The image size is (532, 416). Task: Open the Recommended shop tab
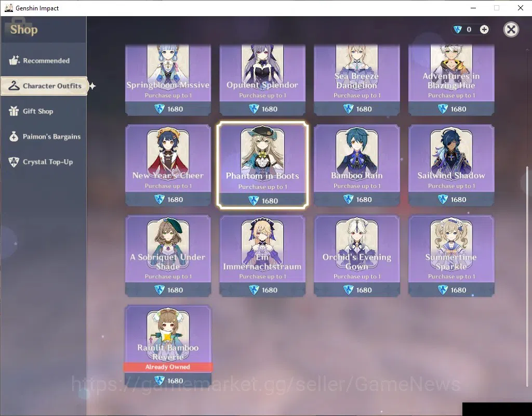coord(44,60)
